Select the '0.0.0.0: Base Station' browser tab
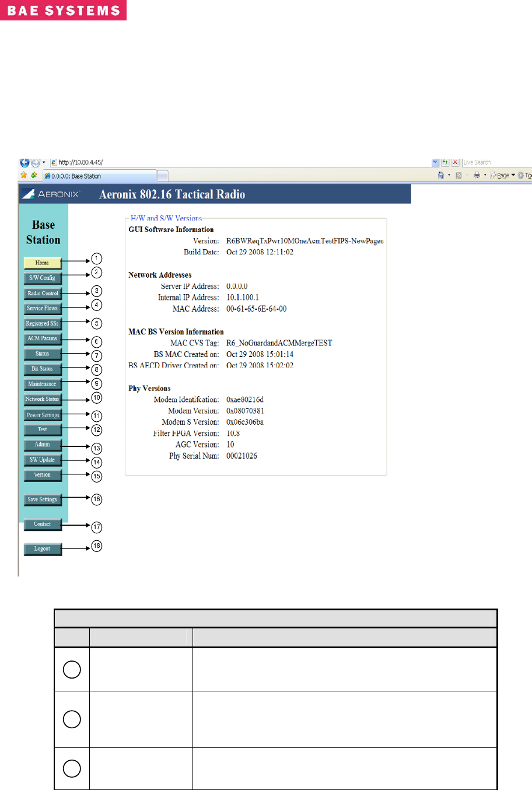This screenshot has height=790, width=532. coord(100,176)
